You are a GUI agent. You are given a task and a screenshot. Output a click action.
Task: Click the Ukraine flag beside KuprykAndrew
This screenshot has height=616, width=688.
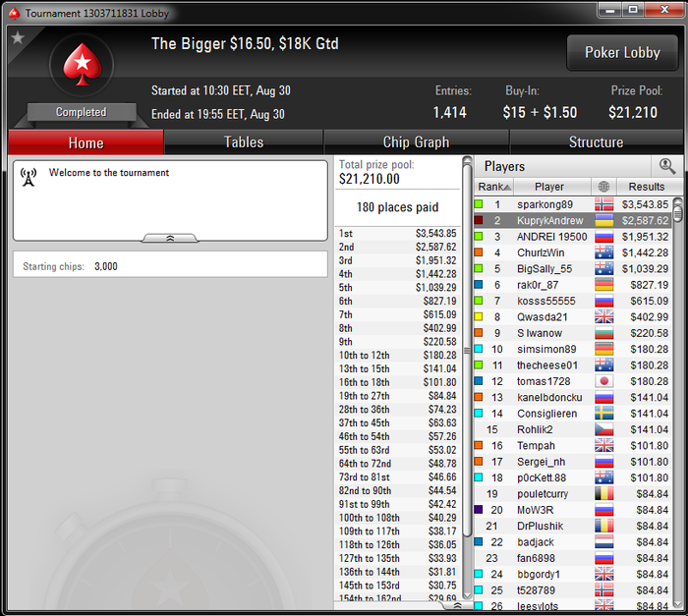coord(603,220)
